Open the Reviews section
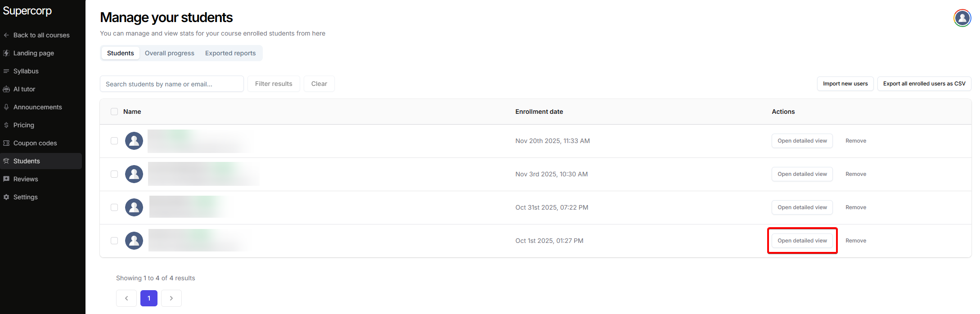The width and height of the screenshot is (980, 314). (26, 179)
